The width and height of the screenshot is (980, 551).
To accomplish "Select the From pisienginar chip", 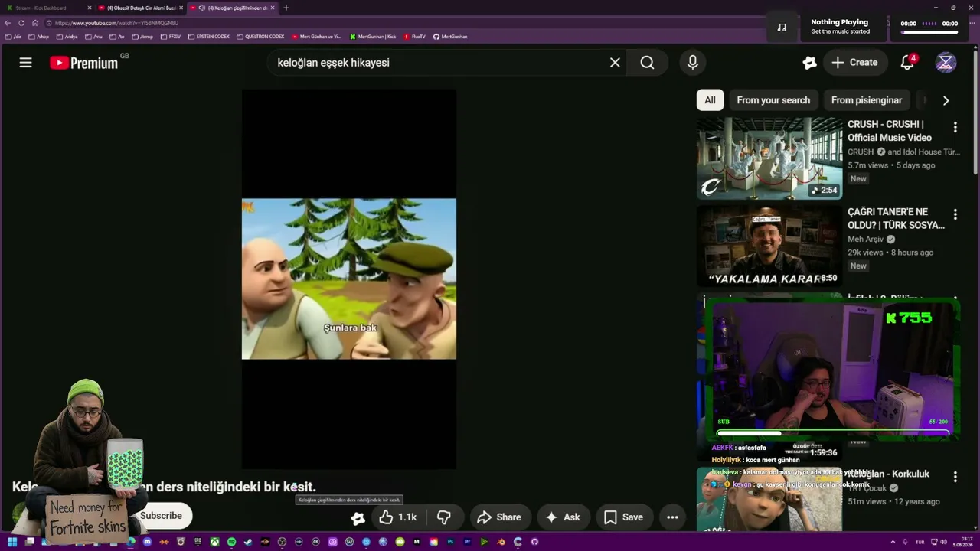I will click(x=867, y=100).
